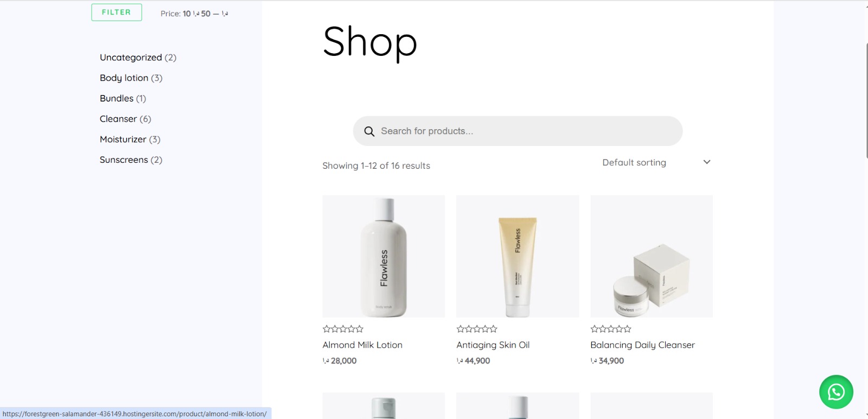The height and width of the screenshot is (419, 868).
Task: Open the Default sorting dropdown
Action: pyautogui.click(x=634, y=162)
